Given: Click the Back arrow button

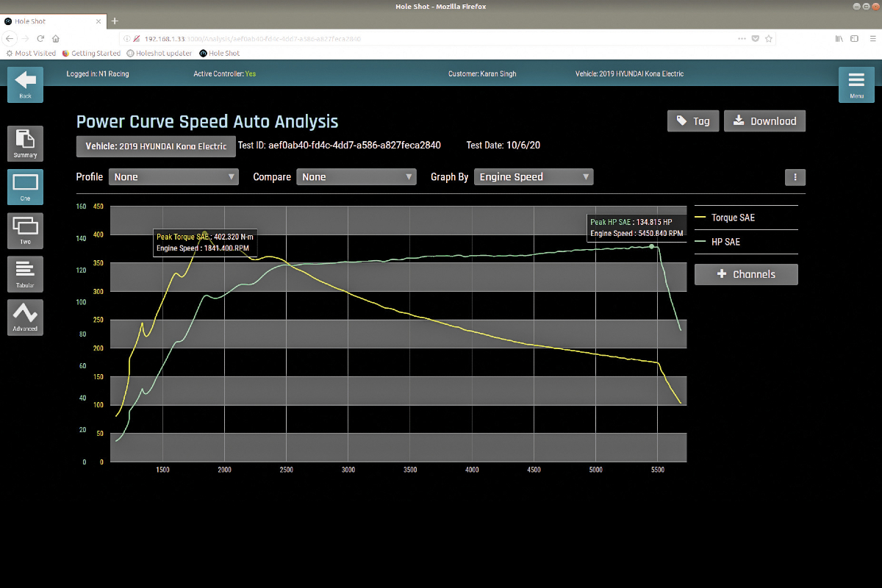Looking at the screenshot, I should (25, 84).
